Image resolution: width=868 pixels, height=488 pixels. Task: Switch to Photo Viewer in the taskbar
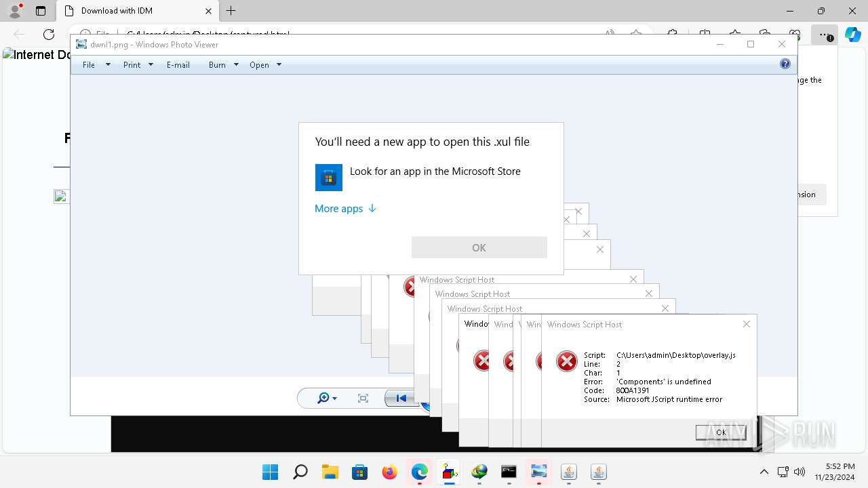539,472
